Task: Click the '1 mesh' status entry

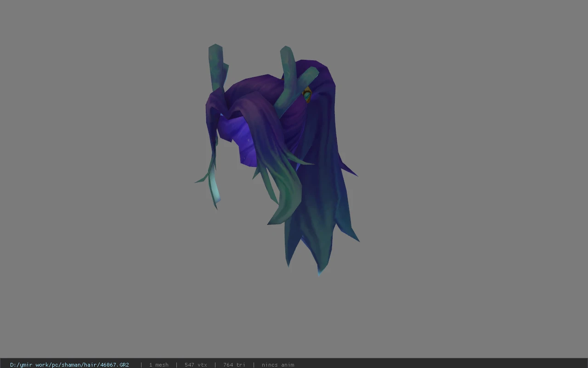Action: 158,365
